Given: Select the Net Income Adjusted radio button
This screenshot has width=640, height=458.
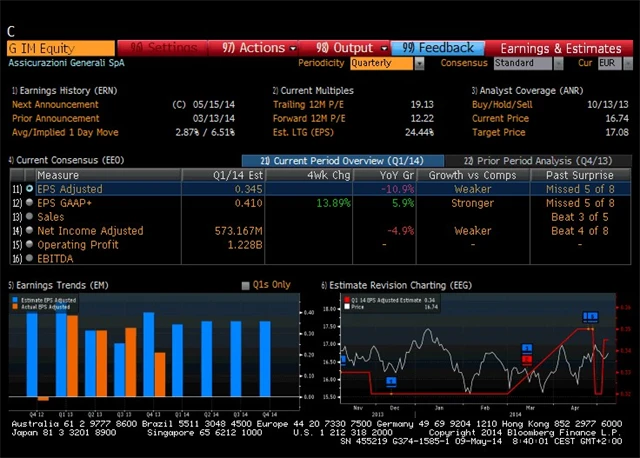Looking at the screenshot, I should click(x=29, y=231).
